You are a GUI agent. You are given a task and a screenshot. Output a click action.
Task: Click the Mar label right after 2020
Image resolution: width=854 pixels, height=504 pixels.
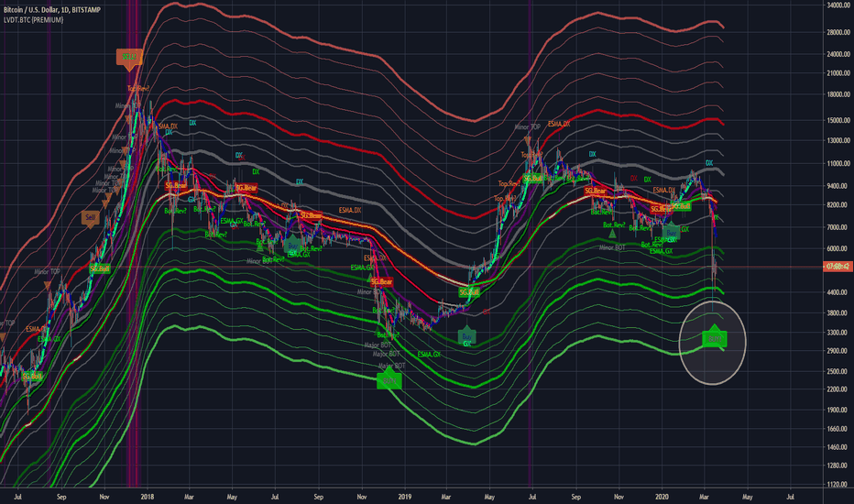click(704, 497)
